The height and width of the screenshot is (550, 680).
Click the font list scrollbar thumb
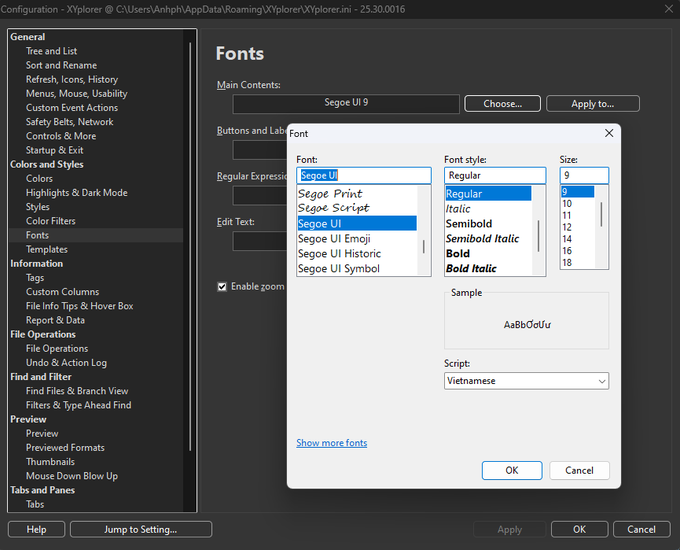[424, 247]
